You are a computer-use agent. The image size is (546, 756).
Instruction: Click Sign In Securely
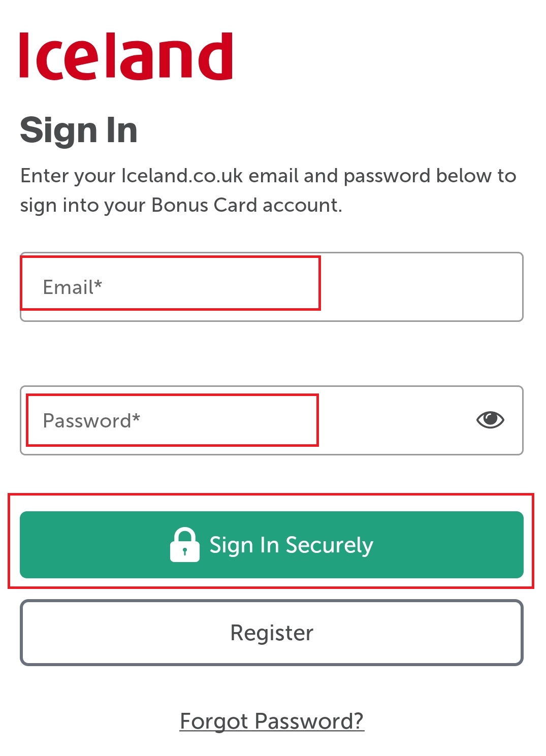[x=272, y=544]
